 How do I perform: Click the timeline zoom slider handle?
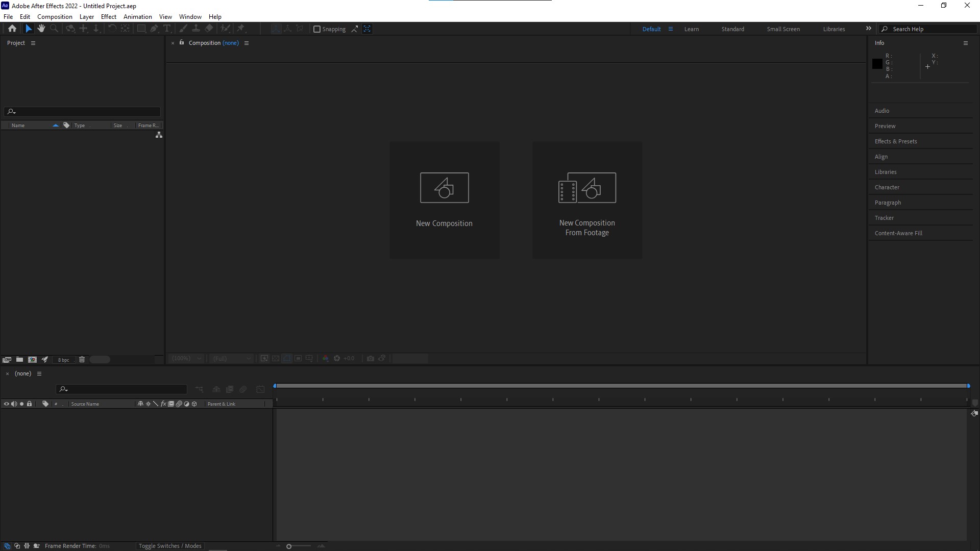click(x=289, y=546)
